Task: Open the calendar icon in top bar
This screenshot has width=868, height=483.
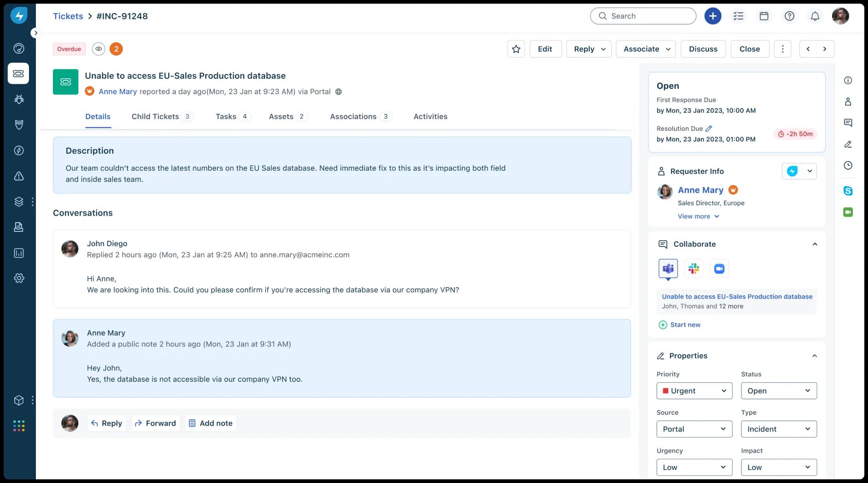Action: point(764,16)
